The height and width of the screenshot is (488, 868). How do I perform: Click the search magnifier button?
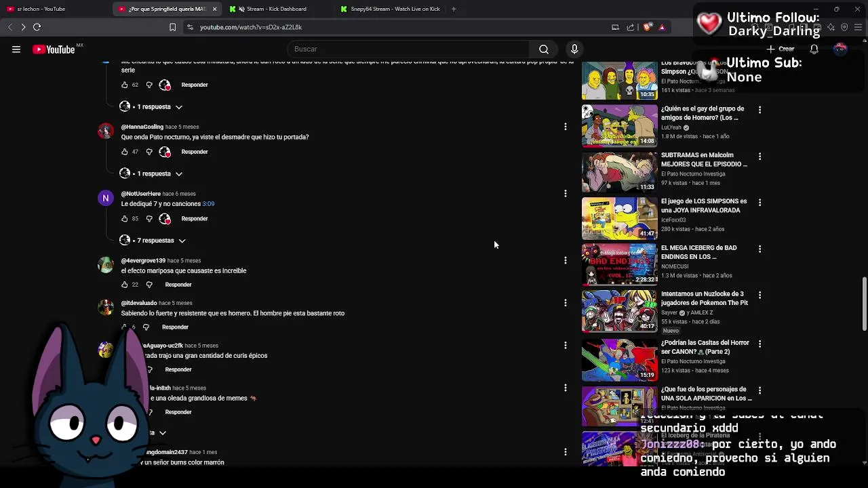[x=543, y=49]
